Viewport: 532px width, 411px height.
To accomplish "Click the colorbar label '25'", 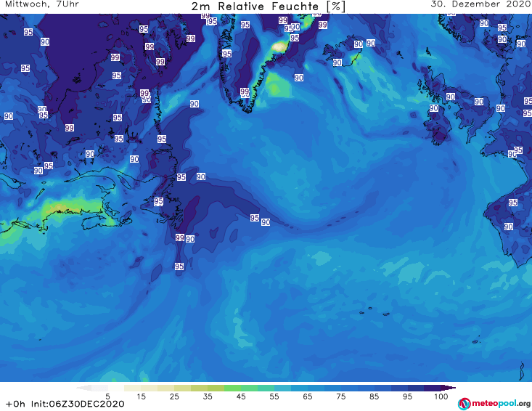I will pos(174,396).
